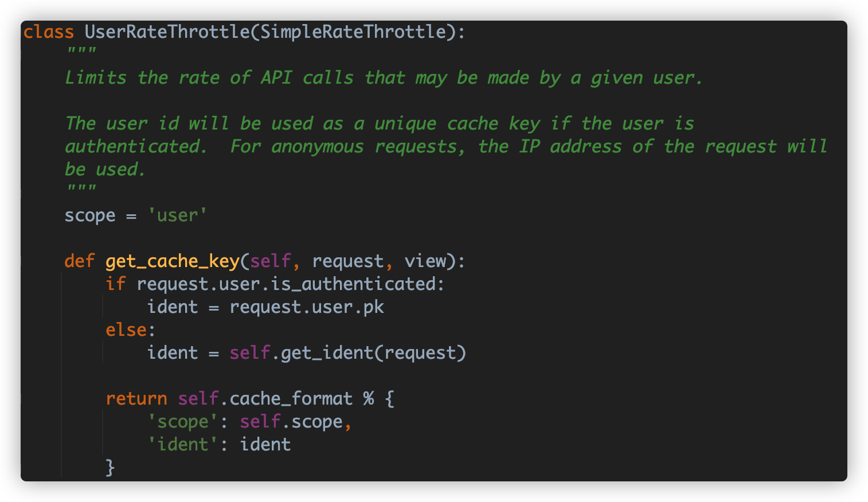This screenshot has width=868, height=502.
Task: Click the view parameter in method signature
Action: click(x=425, y=261)
